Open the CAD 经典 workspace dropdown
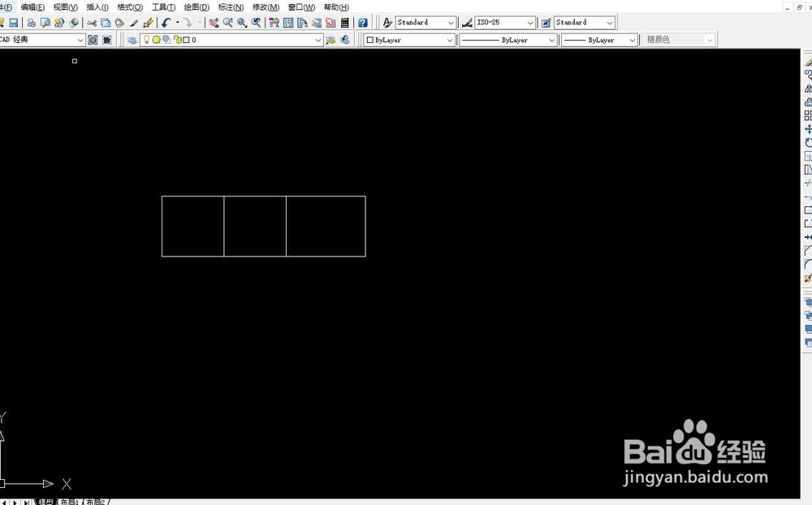Viewport: 812px width, 505px height. (42, 40)
